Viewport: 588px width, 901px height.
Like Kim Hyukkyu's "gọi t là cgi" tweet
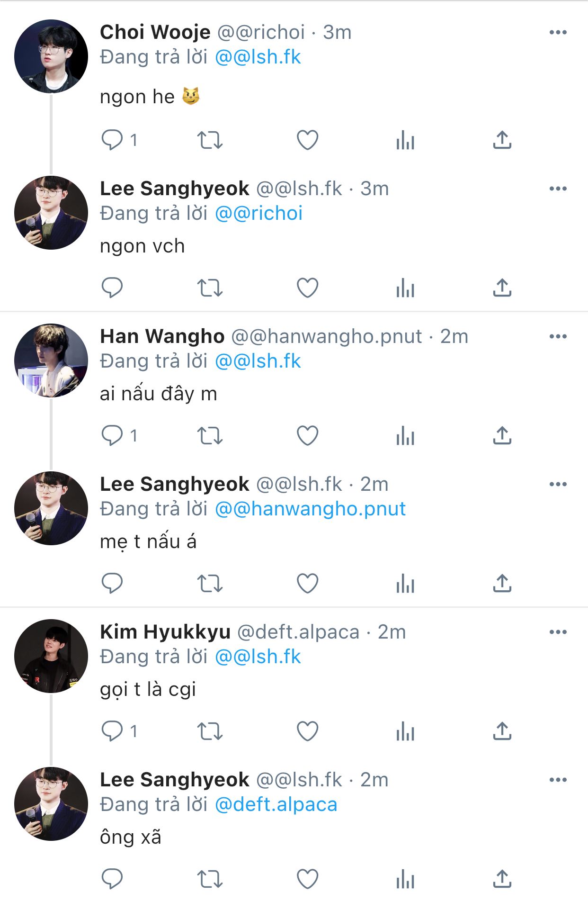(x=307, y=731)
